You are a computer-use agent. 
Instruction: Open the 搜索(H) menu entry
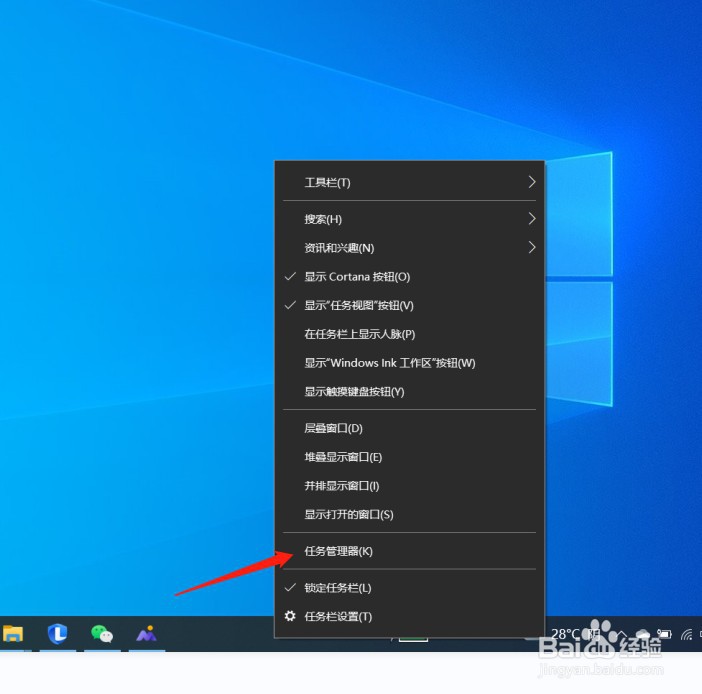[x=409, y=219]
